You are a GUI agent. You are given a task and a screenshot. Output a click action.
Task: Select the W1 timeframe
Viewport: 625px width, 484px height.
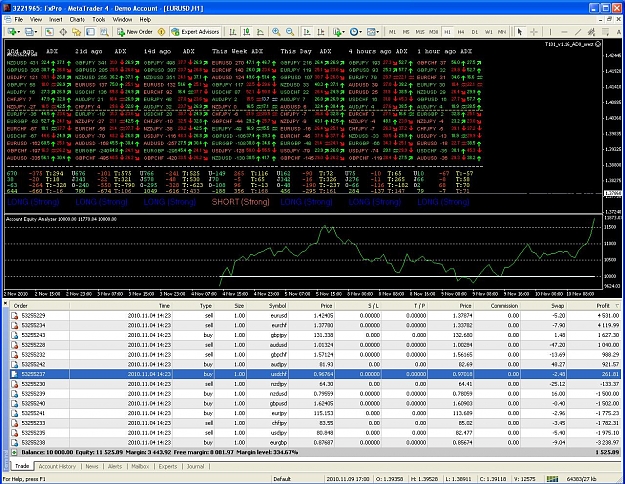488,32
